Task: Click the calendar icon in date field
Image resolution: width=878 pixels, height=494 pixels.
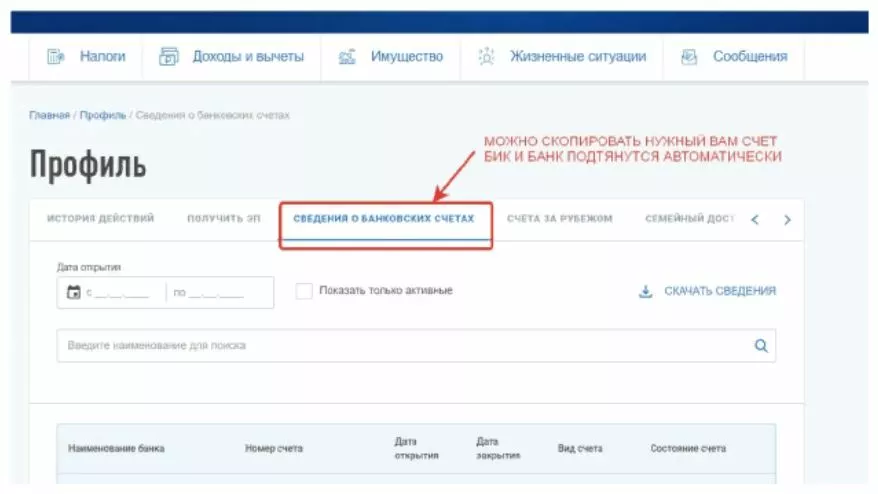Action: 73,292
